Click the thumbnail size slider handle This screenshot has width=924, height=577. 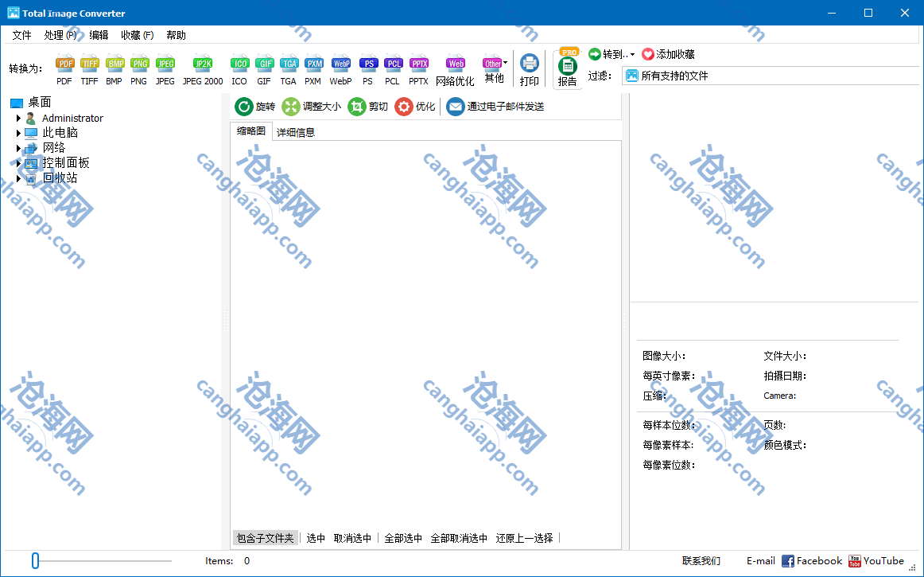pos(35,561)
